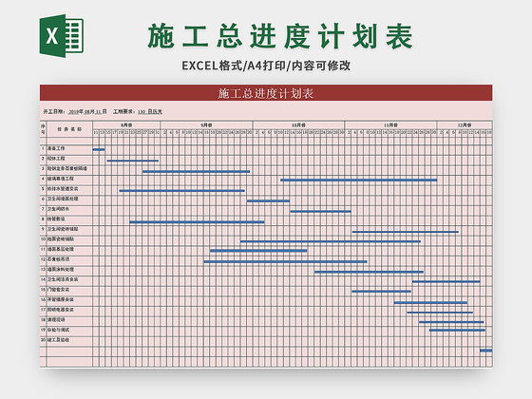Click the short final blue bar below row 20

pos(485,351)
